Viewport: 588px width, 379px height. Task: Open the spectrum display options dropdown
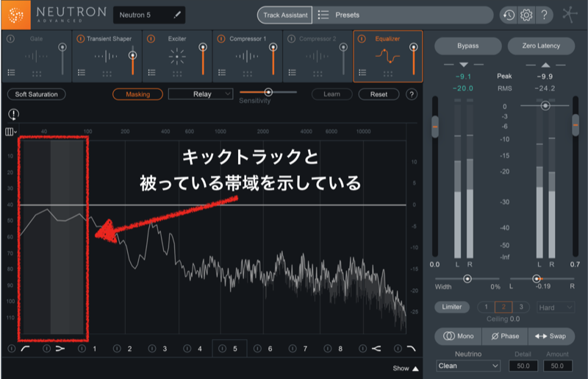pyautogui.click(x=10, y=132)
